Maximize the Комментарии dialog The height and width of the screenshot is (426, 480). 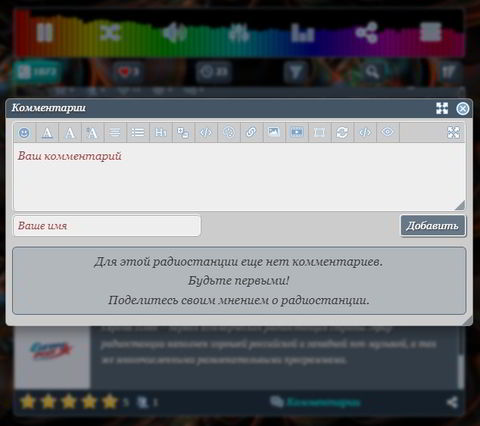442,108
